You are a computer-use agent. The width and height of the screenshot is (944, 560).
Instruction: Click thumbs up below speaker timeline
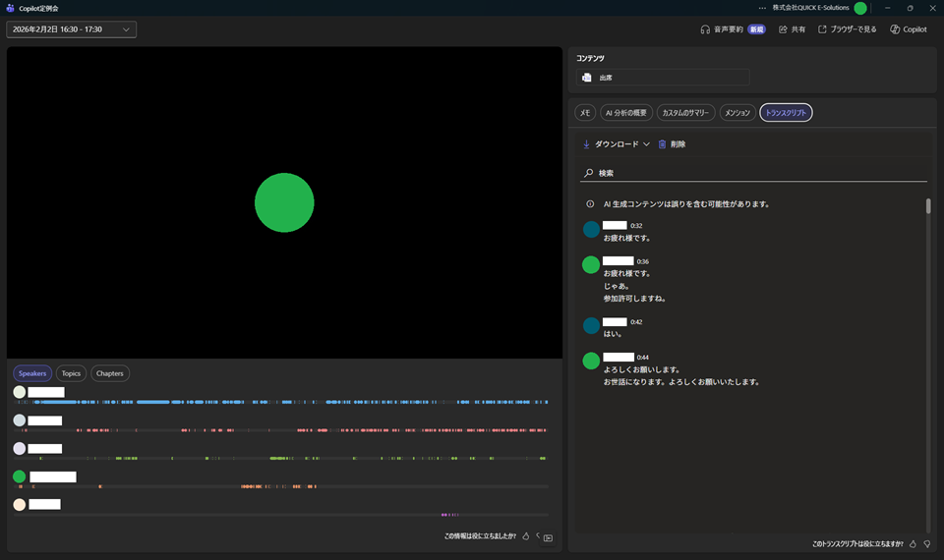pyautogui.click(x=526, y=536)
